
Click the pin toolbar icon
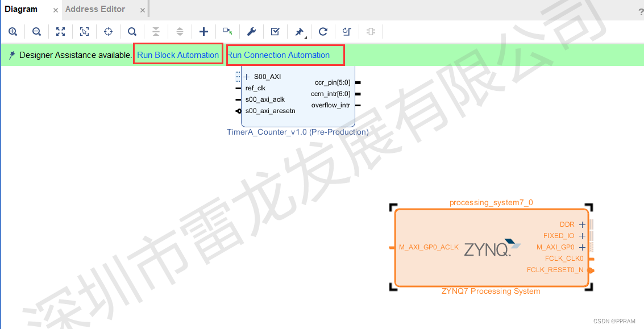pos(300,32)
